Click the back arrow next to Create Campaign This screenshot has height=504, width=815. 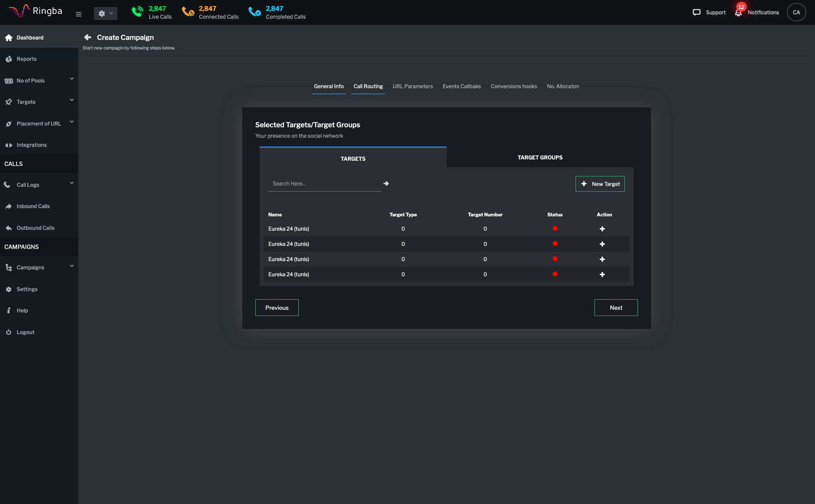point(88,37)
